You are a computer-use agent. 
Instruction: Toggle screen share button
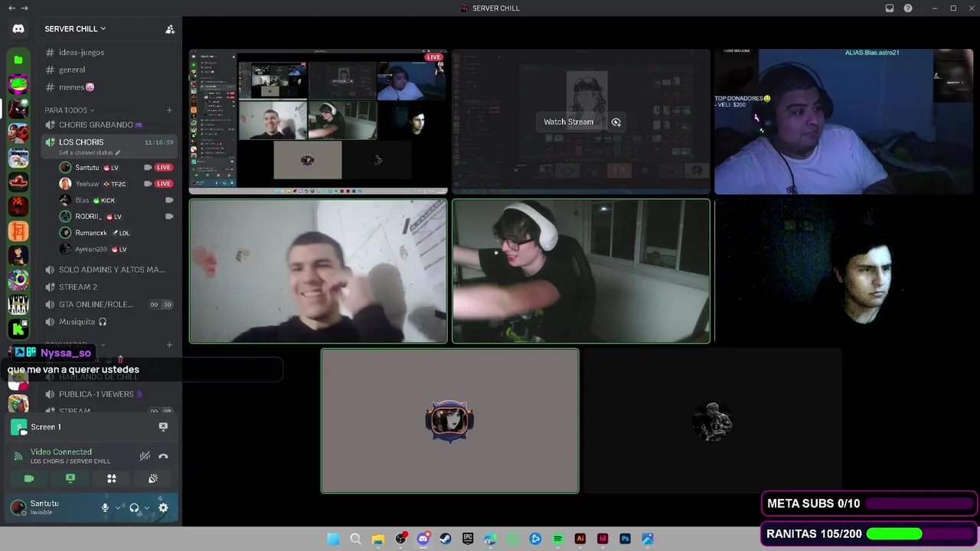pos(70,478)
